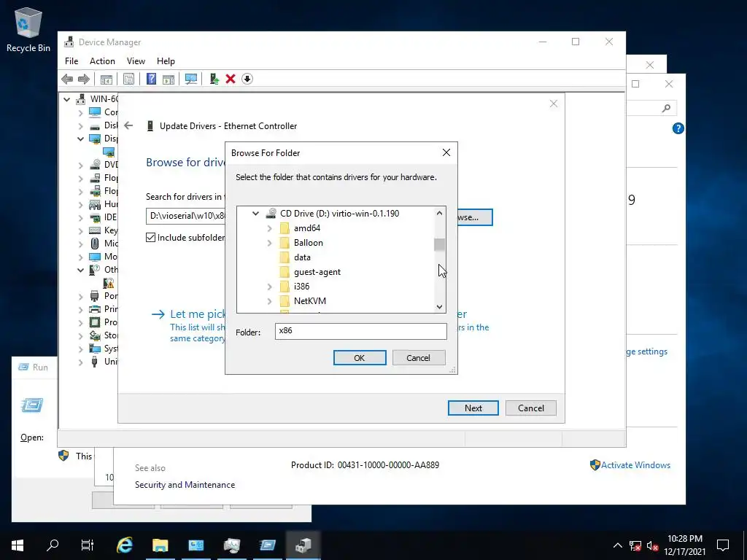The image size is (747, 560).
Task: Open the Windows Start menu
Action: click(18, 545)
